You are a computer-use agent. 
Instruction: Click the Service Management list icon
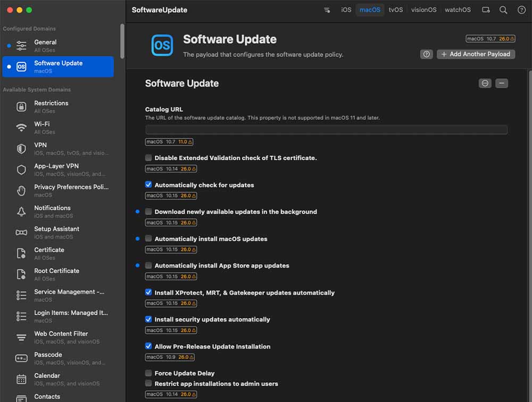coord(21,296)
